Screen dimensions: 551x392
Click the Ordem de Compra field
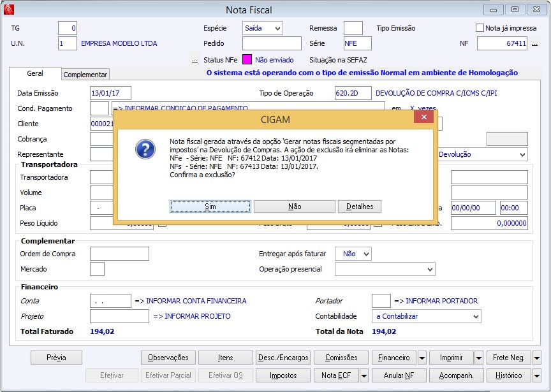click(x=119, y=254)
